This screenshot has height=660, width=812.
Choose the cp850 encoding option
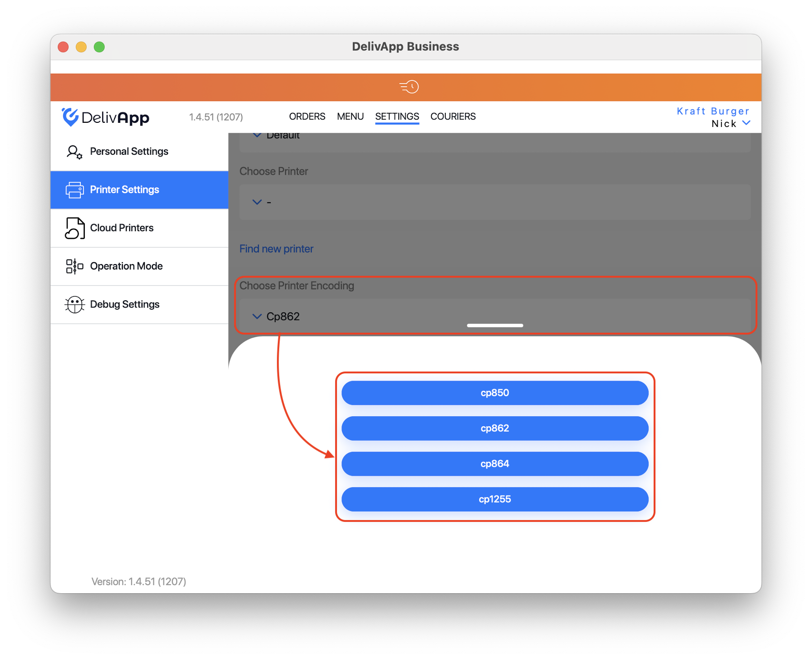495,393
